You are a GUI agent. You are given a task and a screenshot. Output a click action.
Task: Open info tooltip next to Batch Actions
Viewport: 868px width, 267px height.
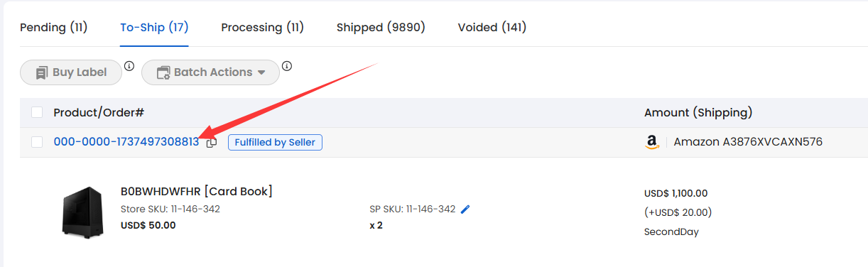pyautogui.click(x=287, y=66)
